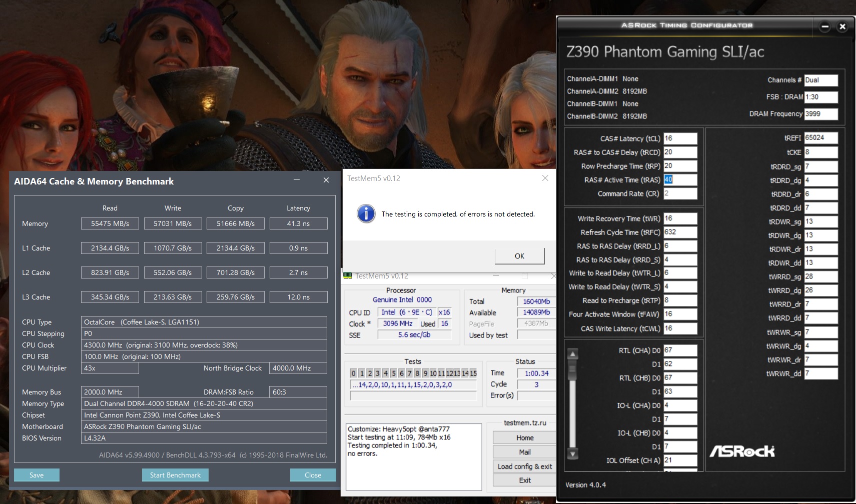This screenshot has height=504, width=856.
Task: Click the tRDRD_sg value field
Action: [821, 166]
